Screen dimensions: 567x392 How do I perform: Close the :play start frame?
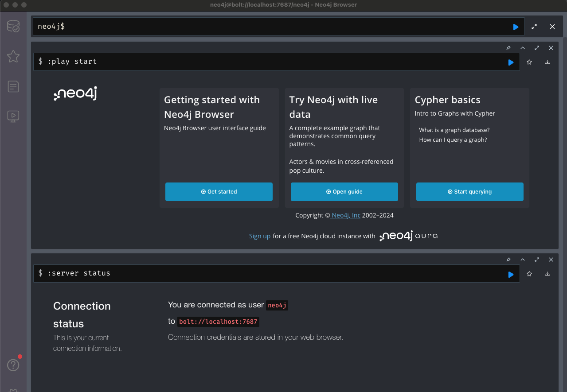[551, 48]
